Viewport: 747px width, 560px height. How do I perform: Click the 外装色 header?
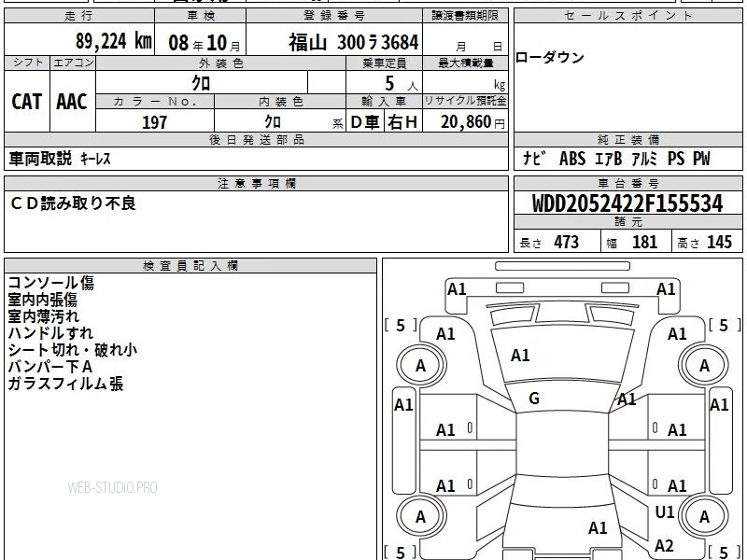coord(220,63)
